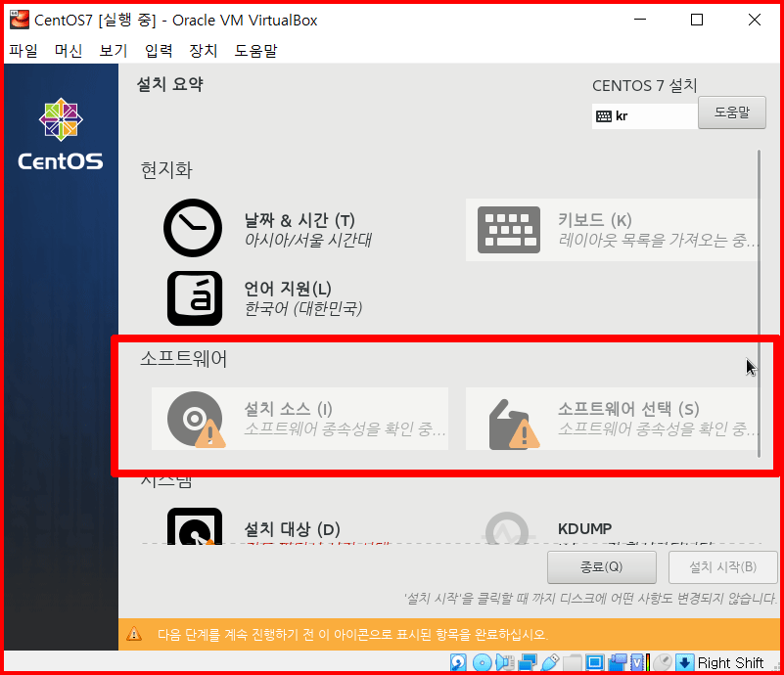Image resolution: width=784 pixels, height=675 pixels.
Task: Click the USB devices status icon
Action: point(550,662)
